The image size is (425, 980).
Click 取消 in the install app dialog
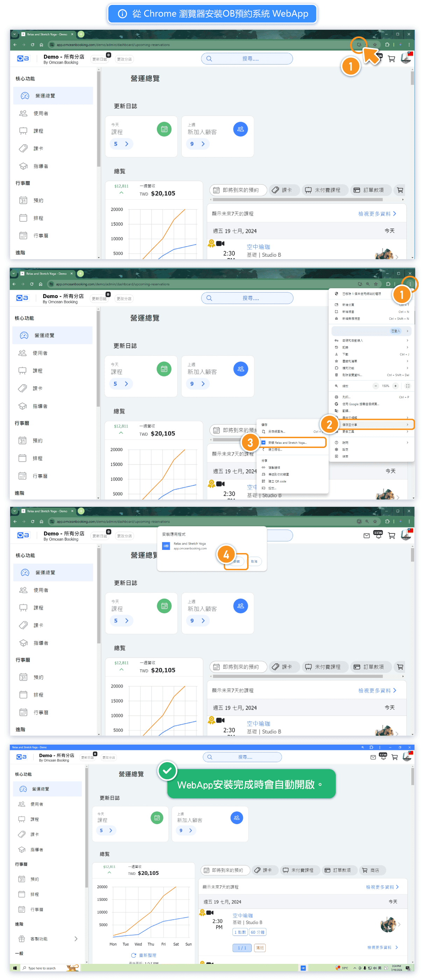coord(254,561)
